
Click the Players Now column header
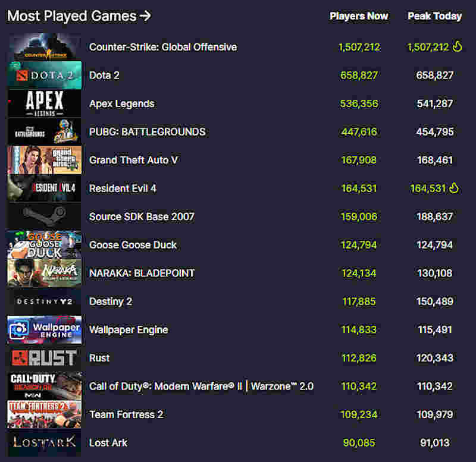(359, 16)
